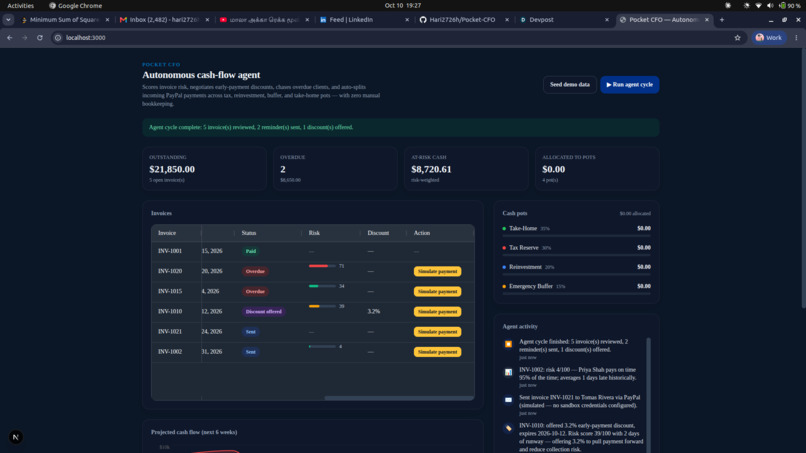
Task: Click the INV-1020 risk bar
Action: pyautogui.click(x=322, y=266)
